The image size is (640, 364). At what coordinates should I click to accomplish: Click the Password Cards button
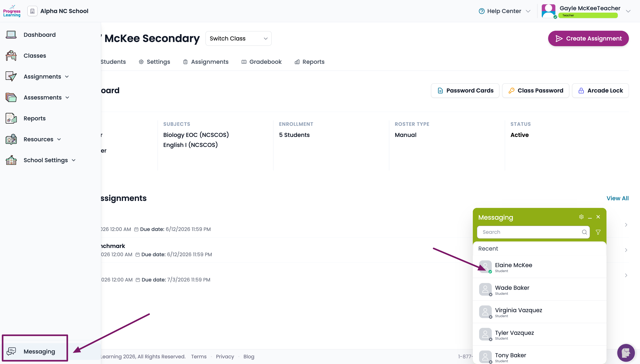pyautogui.click(x=465, y=91)
